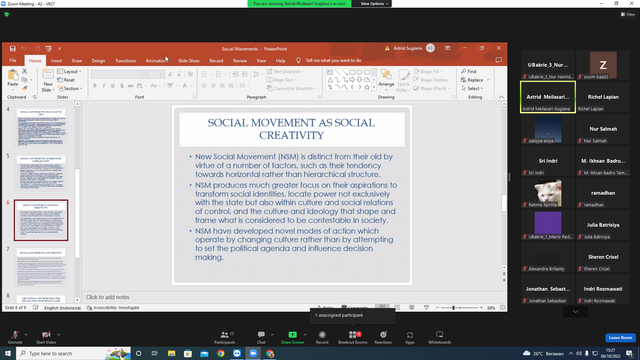Image resolution: width=640 pixels, height=360 pixels.
Task: Open Zoom Chat
Action: point(261,337)
